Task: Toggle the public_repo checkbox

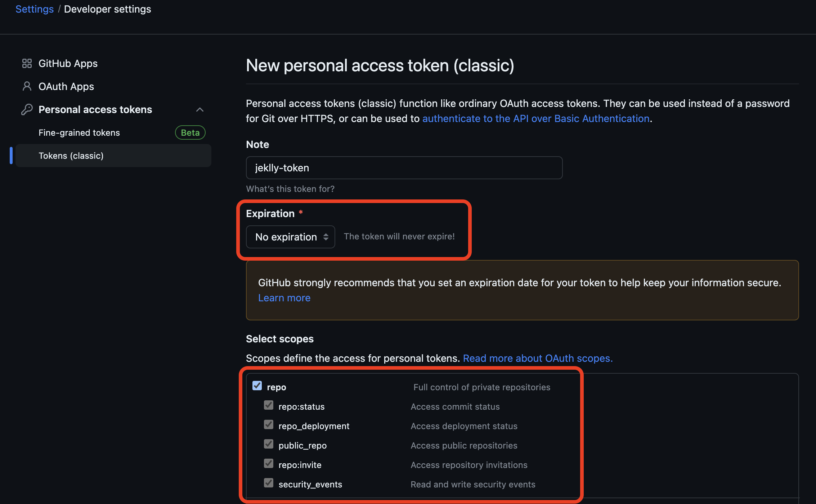Action: [269, 444]
